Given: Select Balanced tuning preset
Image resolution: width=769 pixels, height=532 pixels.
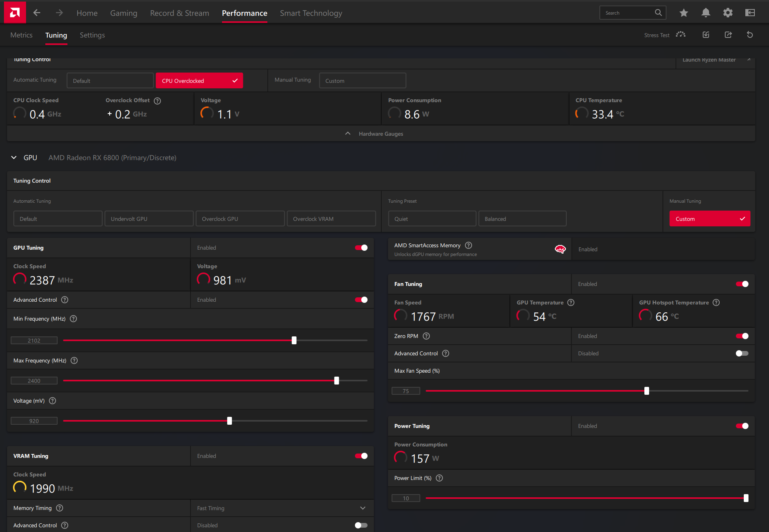Looking at the screenshot, I should [x=523, y=218].
